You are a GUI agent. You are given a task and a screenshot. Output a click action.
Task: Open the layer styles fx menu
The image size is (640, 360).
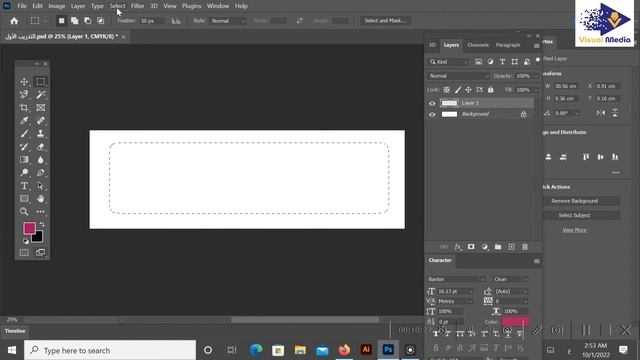(x=458, y=247)
